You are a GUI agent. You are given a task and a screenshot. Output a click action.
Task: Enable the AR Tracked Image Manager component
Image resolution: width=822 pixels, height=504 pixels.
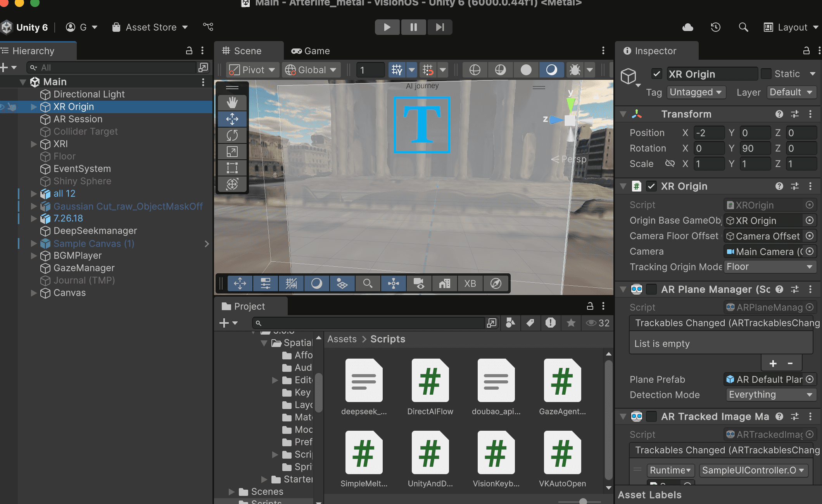pyautogui.click(x=651, y=416)
